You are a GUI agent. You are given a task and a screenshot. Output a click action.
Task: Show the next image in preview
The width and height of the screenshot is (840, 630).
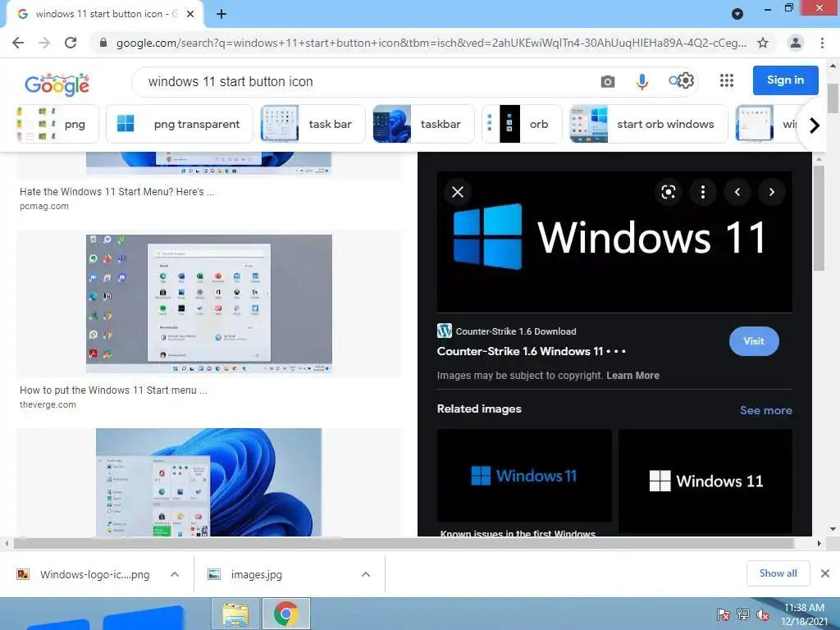[x=771, y=192]
